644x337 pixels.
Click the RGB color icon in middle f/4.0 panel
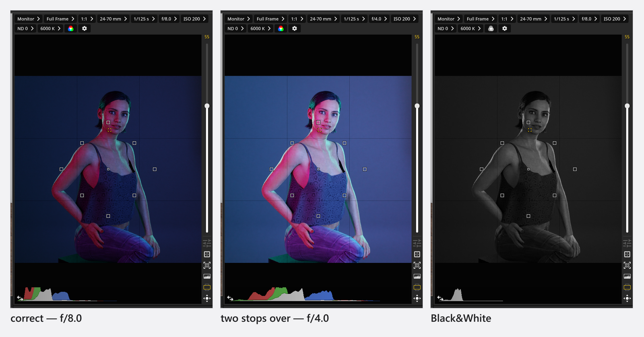tap(281, 29)
